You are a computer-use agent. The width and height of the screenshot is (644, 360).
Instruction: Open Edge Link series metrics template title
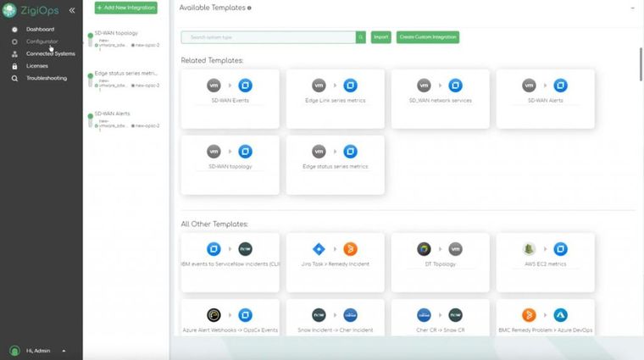(336, 101)
